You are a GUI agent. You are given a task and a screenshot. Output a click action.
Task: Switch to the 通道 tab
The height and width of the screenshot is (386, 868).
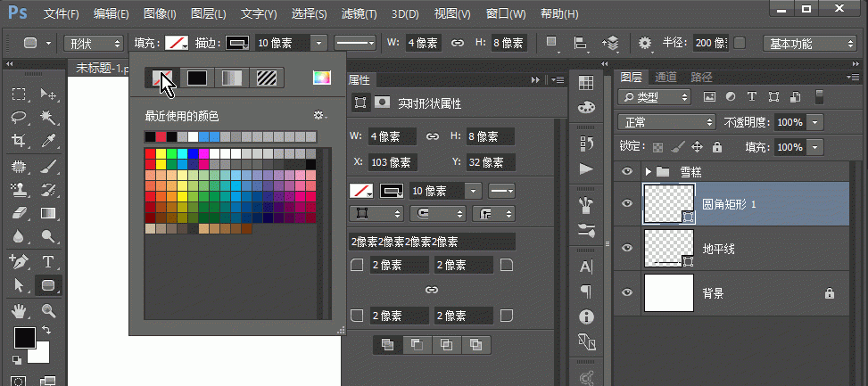pos(665,78)
